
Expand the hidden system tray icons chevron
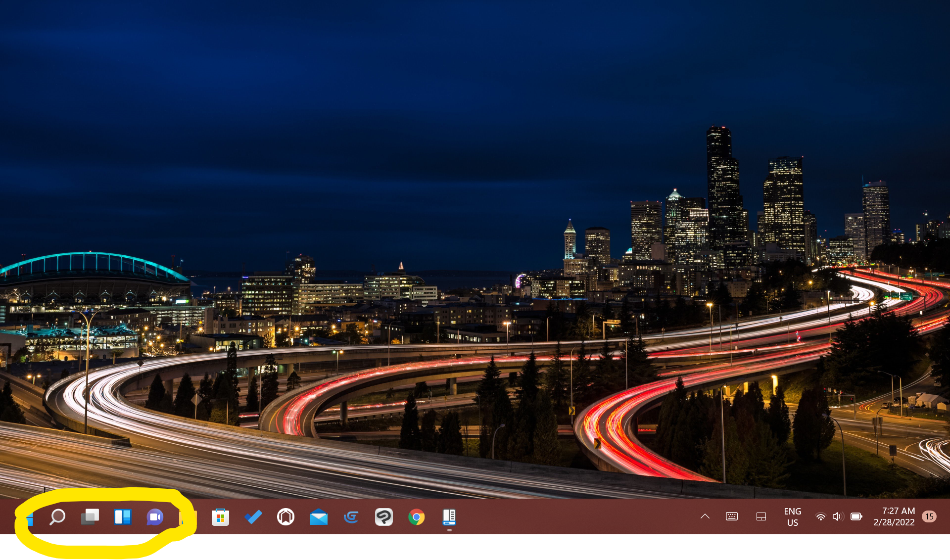pyautogui.click(x=705, y=516)
